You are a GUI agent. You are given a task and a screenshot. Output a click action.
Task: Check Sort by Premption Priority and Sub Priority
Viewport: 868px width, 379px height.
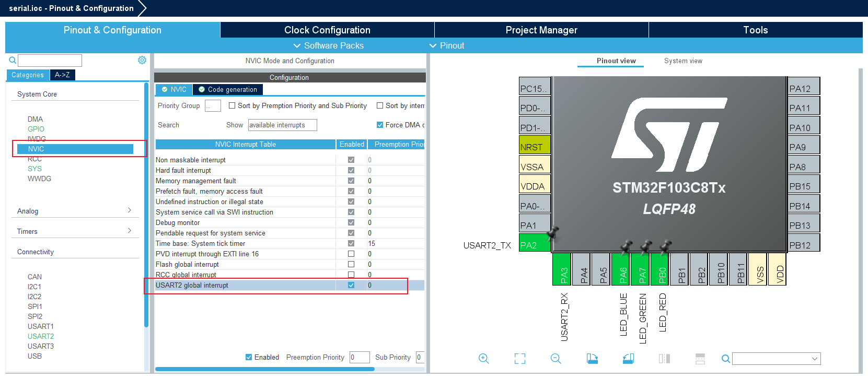(232, 105)
